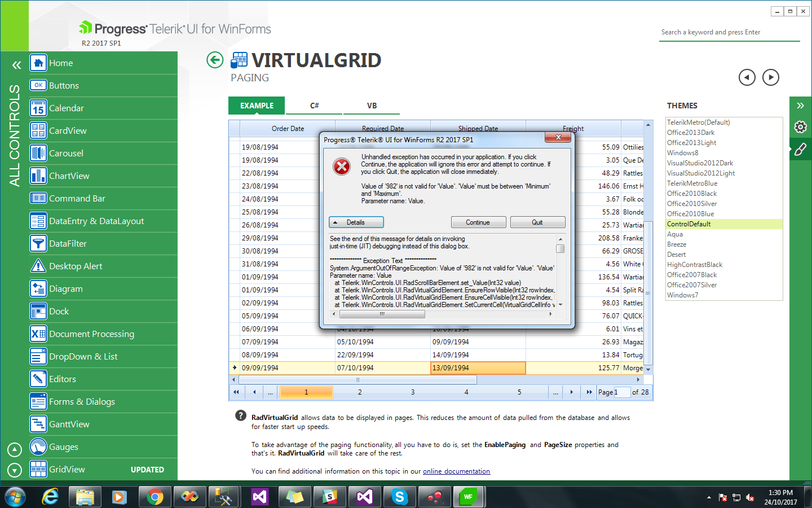Close the exception dialog

558,137
